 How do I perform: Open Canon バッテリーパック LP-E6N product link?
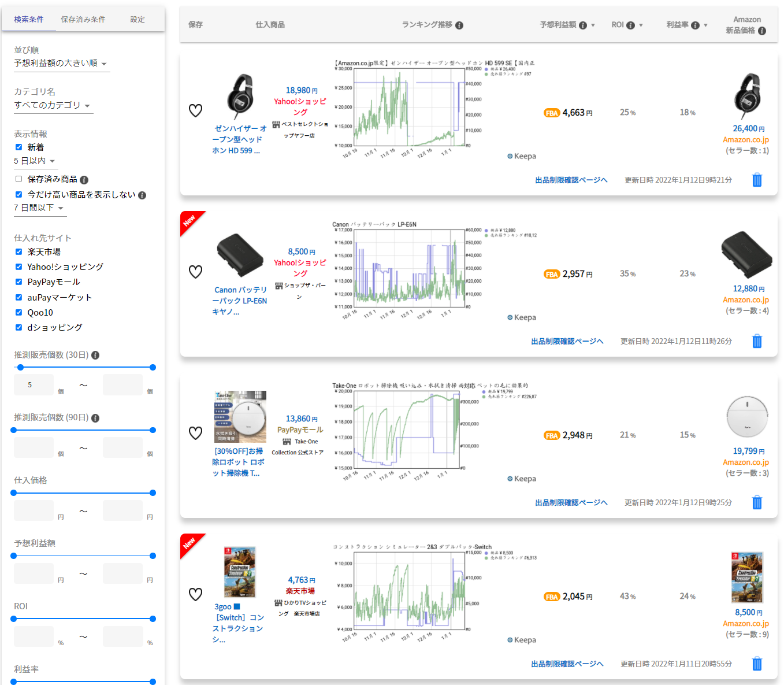[240, 301]
